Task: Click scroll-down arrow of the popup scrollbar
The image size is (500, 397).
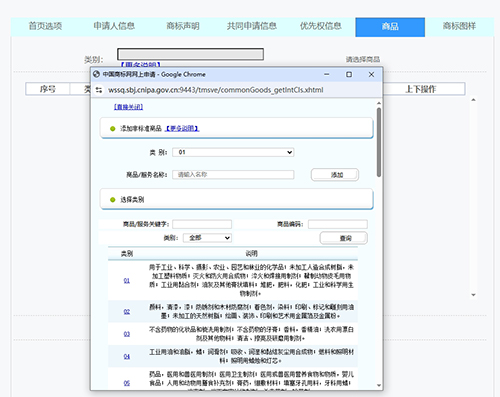Action: [x=379, y=385]
